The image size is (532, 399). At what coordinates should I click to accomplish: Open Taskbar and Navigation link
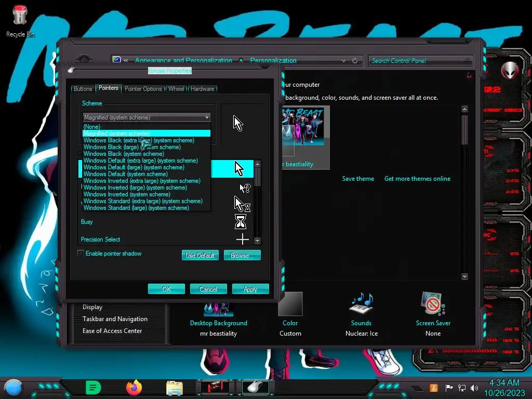[115, 318]
